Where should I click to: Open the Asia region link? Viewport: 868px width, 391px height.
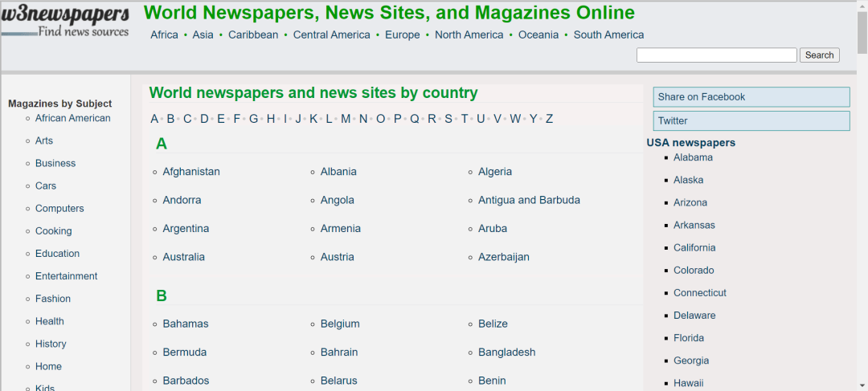pos(203,35)
